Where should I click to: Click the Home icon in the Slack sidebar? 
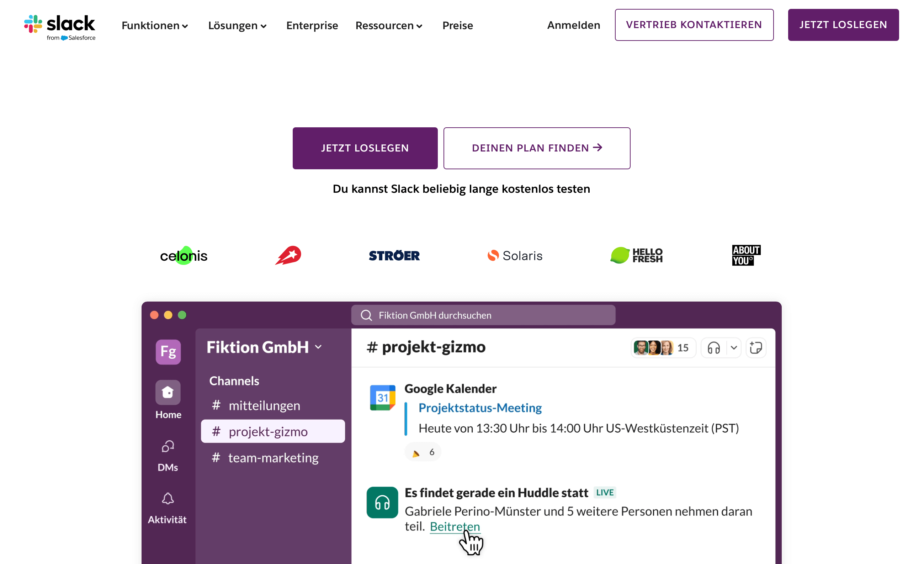tap(168, 392)
